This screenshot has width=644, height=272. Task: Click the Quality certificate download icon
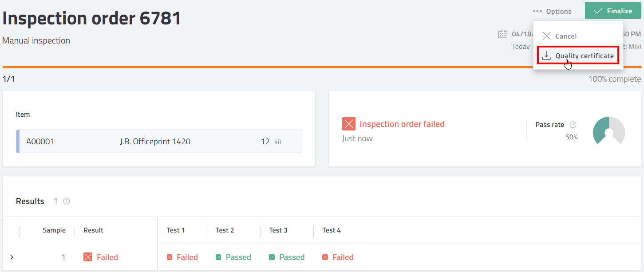pyautogui.click(x=546, y=55)
